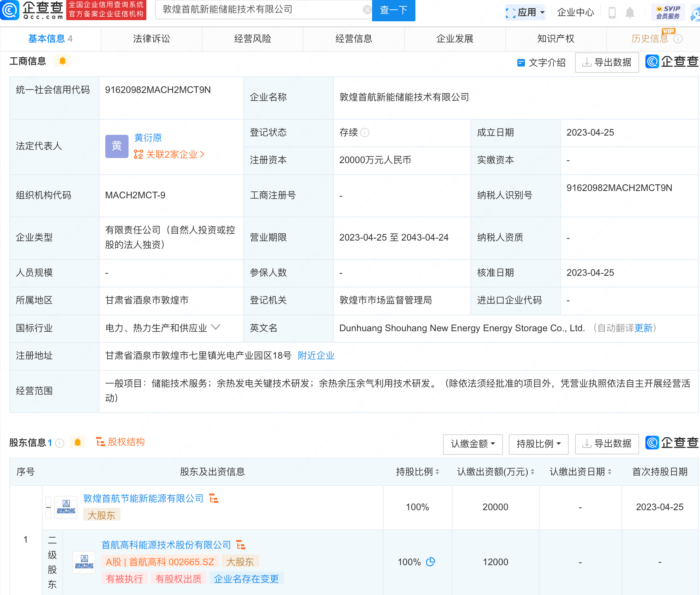Click info icon beside 历史信息

[x=678, y=39]
